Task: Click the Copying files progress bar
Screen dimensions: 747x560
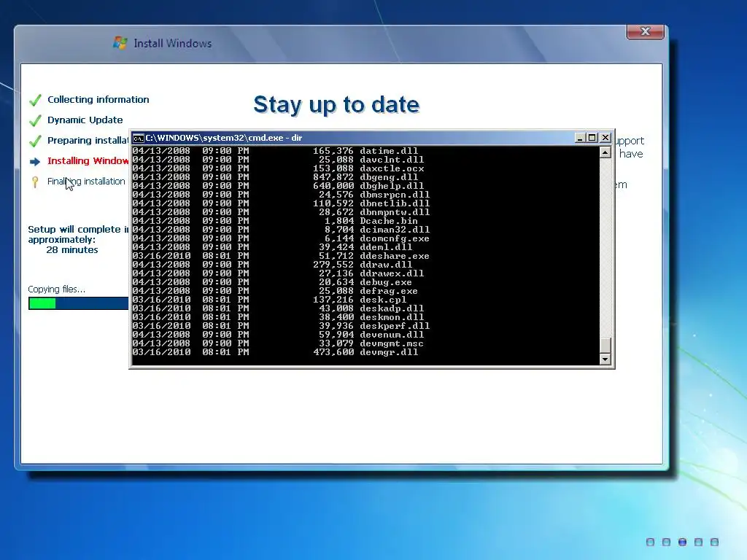Action: (x=78, y=303)
